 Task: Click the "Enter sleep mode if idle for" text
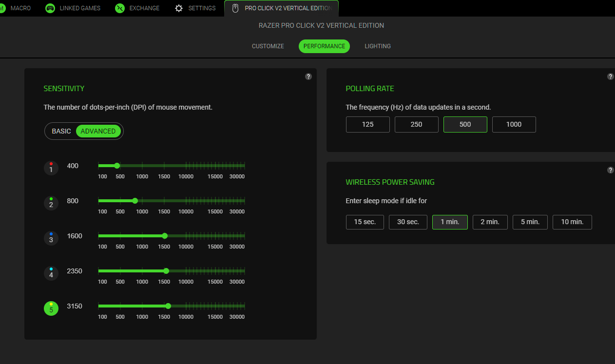(x=386, y=201)
